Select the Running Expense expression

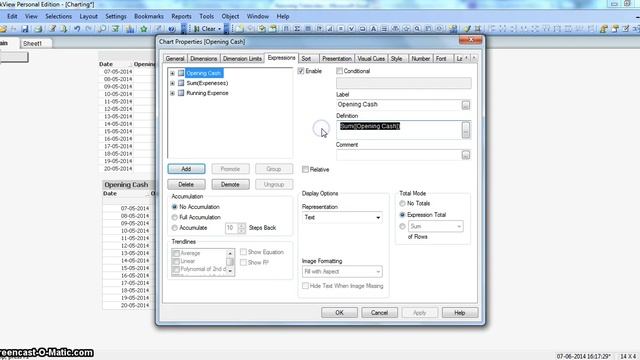pyautogui.click(x=207, y=93)
